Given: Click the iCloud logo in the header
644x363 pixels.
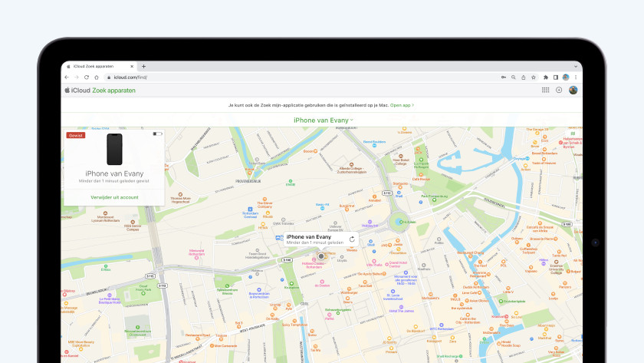Looking at the screenshot, I should (77, 91).
